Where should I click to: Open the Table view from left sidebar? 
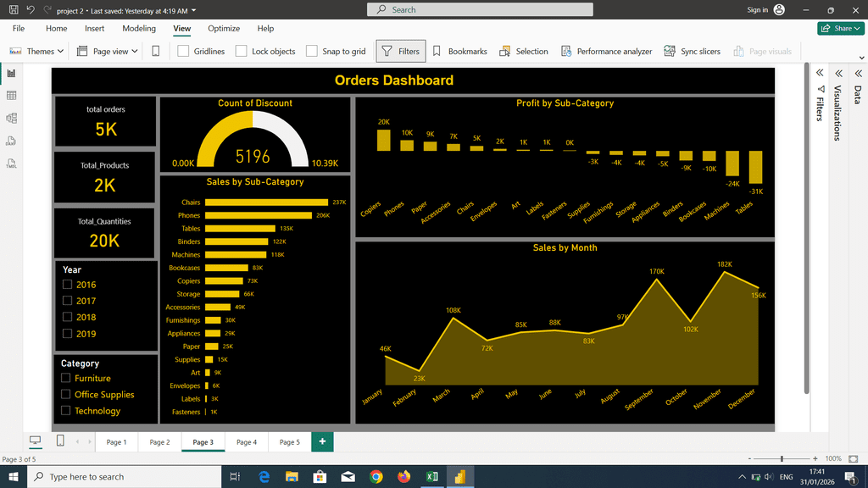12,96
